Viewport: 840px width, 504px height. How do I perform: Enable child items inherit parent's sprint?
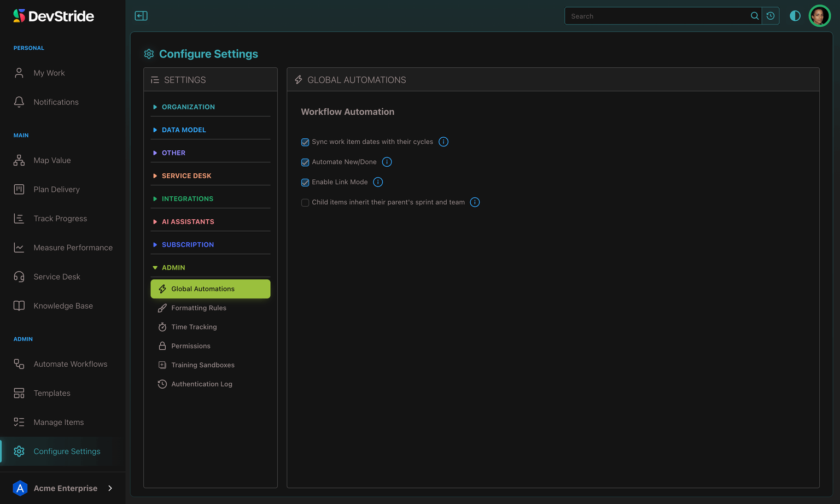click(305, 203)
